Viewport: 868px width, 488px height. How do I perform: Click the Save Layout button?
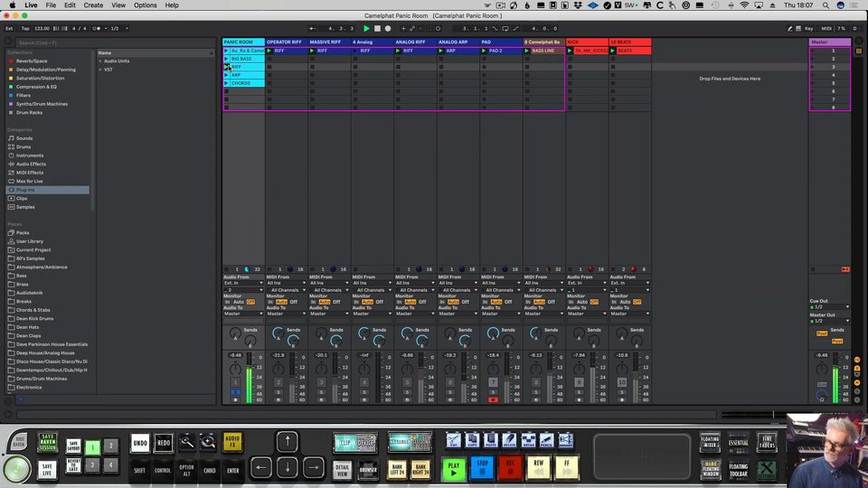(x=73, y=446)
